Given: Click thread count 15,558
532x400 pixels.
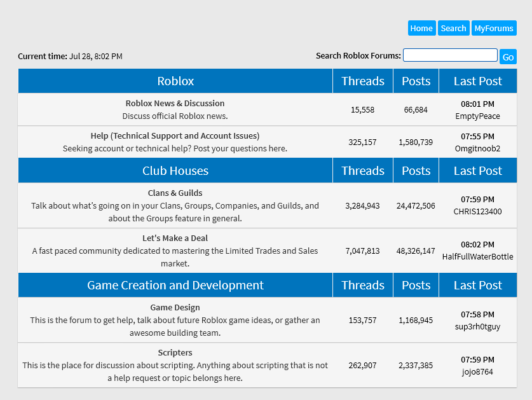Looking at the screenshot, I should click(x=363, y=109).
